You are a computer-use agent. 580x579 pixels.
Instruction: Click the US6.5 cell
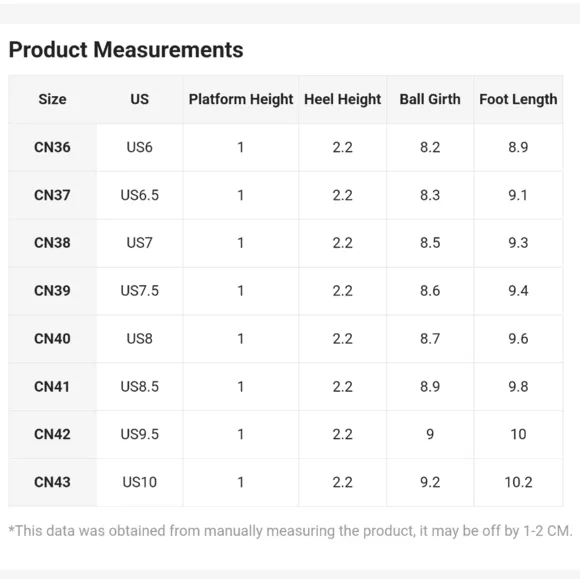click(139, 195)
